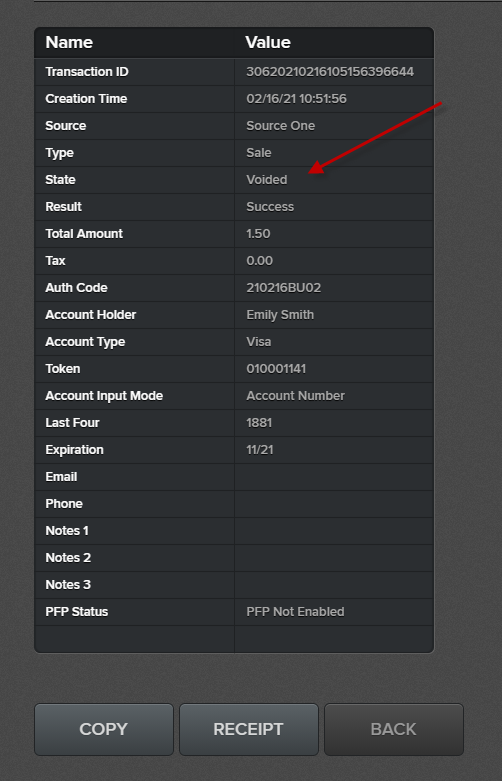Screen dimensions: 502x781
Task: Click the Result Success value
Action: tap(270, 207)
